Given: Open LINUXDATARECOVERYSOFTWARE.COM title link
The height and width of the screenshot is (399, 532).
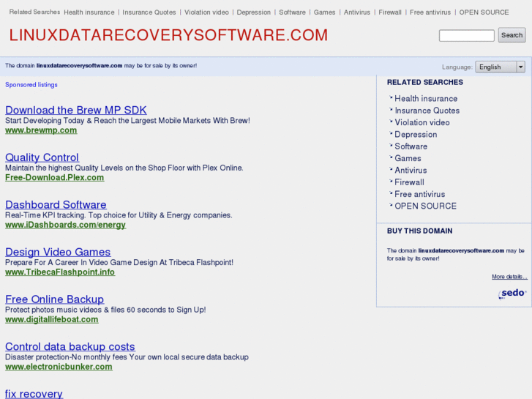Looking at the screenshot, I should (x=168, y=35).
